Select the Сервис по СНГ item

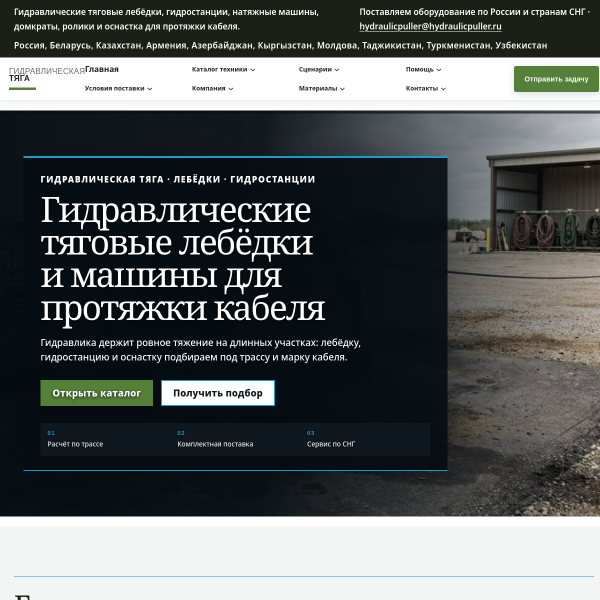(331, 439)
